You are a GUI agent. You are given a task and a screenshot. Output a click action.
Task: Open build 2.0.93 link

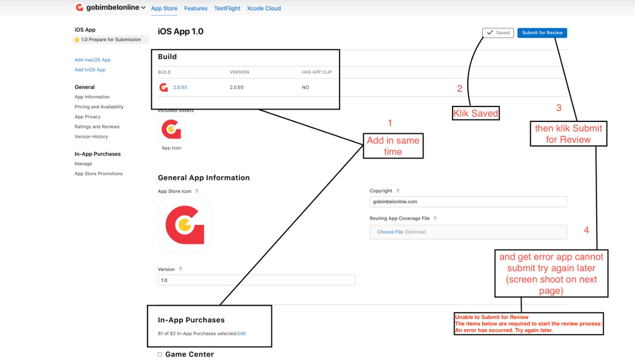[180, 87]
